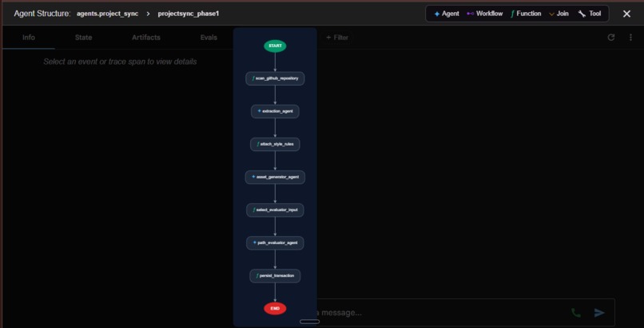
Task: Open the three-dot more options menu
Action: pyautogui.click(x=630, y=38)
